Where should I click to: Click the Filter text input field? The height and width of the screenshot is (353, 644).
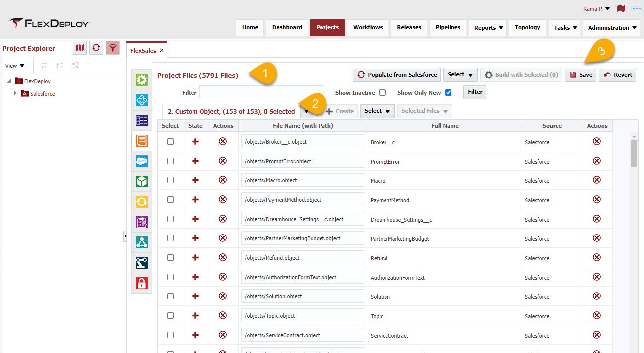click(x=262, y=93)
